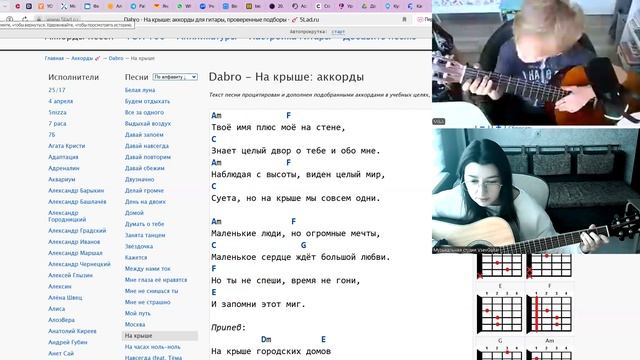Switch to the 'Ал' browser tab
The height and width of the screenshot is (360, 640).
point(115,6)
